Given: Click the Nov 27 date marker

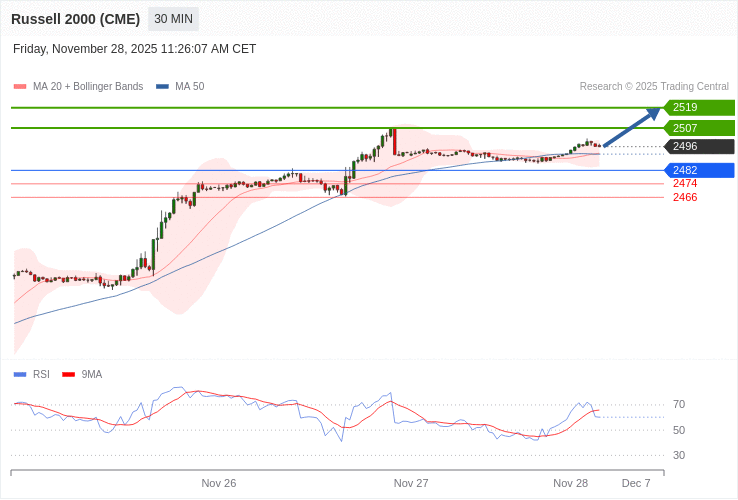Looking at the screenshot, I should 411,483.
